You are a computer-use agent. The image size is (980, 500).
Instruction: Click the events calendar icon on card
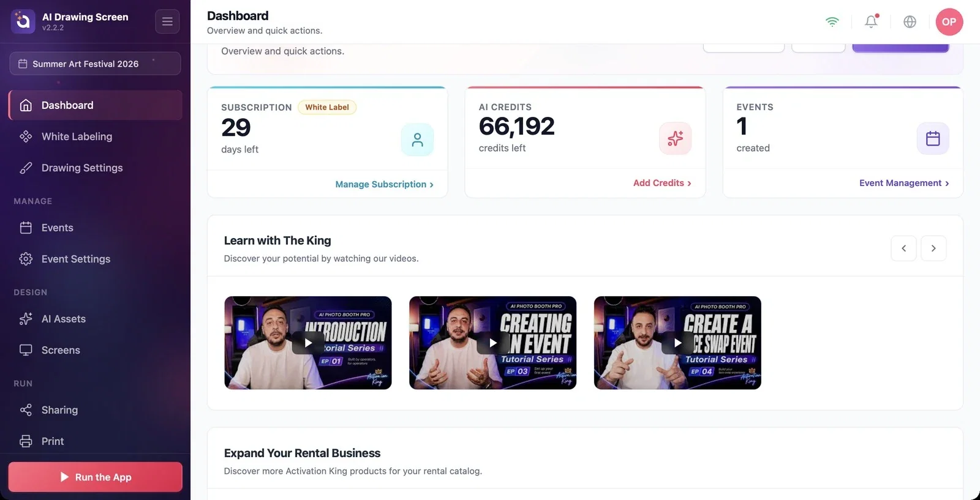(933, 138)
